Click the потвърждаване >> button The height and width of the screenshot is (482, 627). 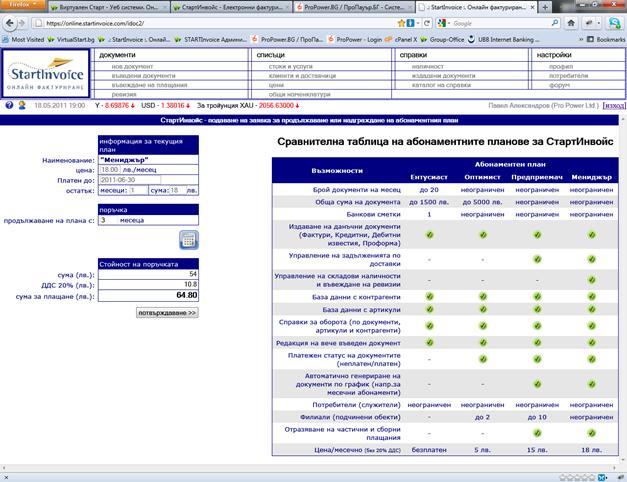[x=167, y=313]
